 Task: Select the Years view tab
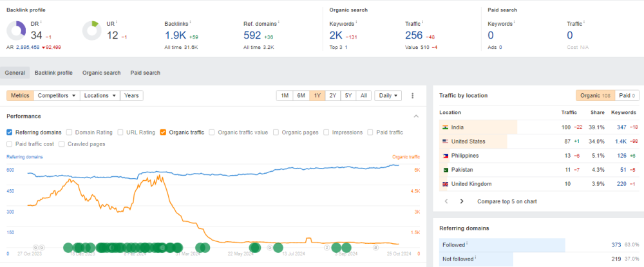[x=131, y=96]
